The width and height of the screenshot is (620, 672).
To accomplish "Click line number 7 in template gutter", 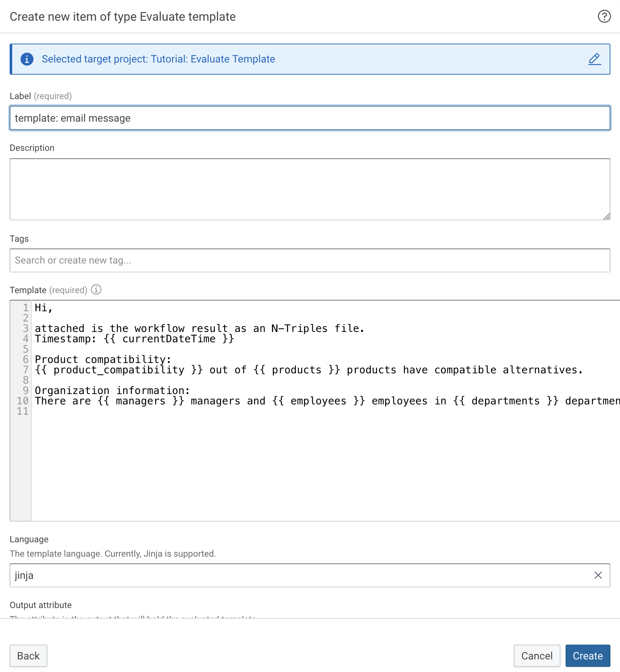I will point(24,370).
